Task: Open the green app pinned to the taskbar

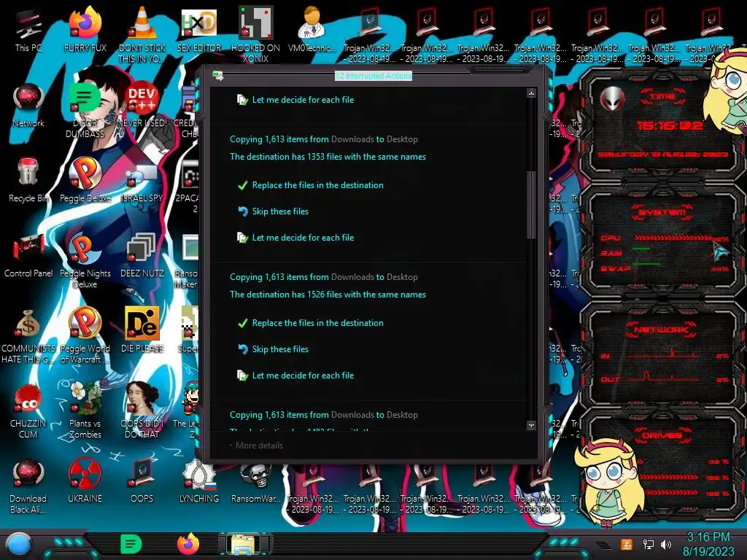Action: tap(131, 544)
